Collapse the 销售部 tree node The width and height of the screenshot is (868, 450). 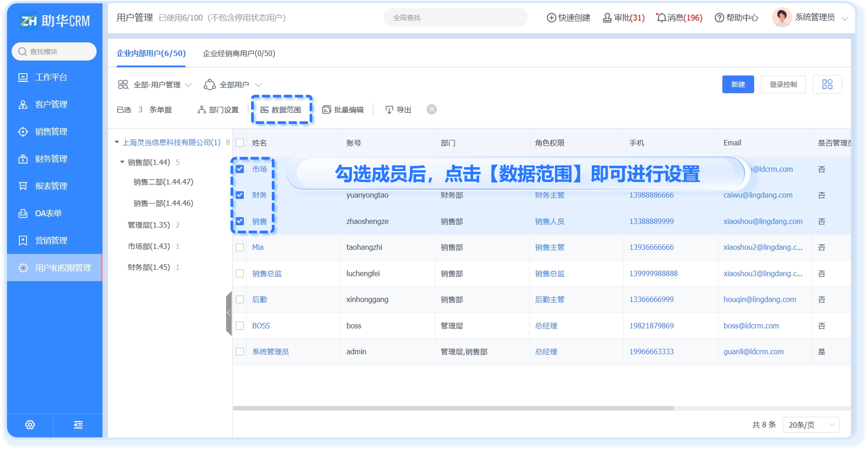122,162
